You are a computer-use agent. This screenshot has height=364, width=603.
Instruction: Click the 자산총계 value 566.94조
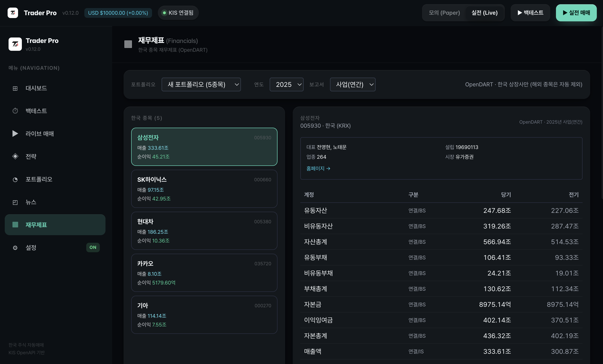[497, 242]
